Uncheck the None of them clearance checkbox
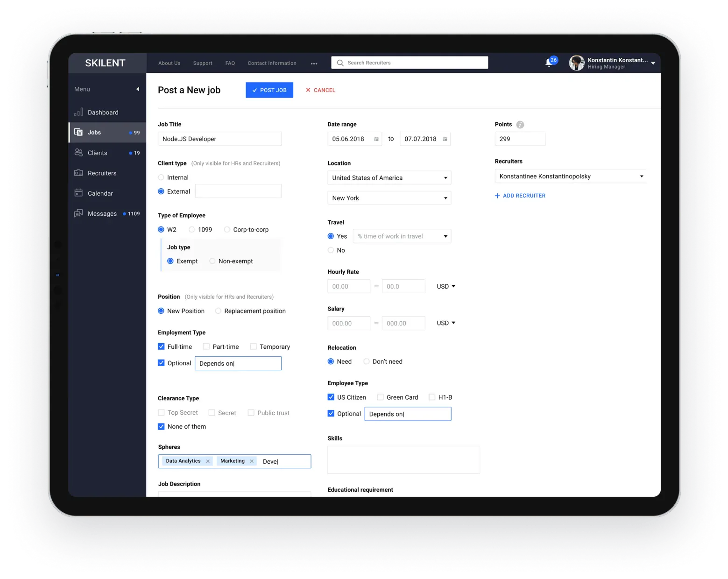The height and width of the screenshot is (579, 728). 161,427
